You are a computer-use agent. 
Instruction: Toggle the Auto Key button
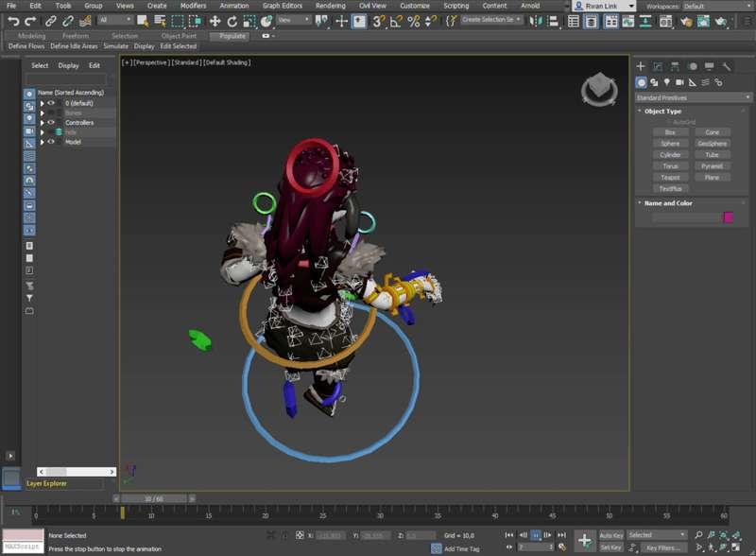point(610,535)
